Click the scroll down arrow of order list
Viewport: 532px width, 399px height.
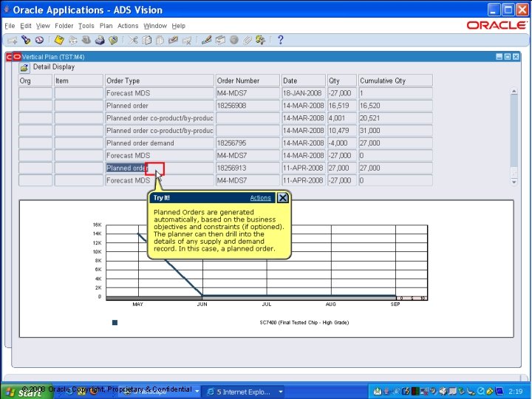(514, 181)
